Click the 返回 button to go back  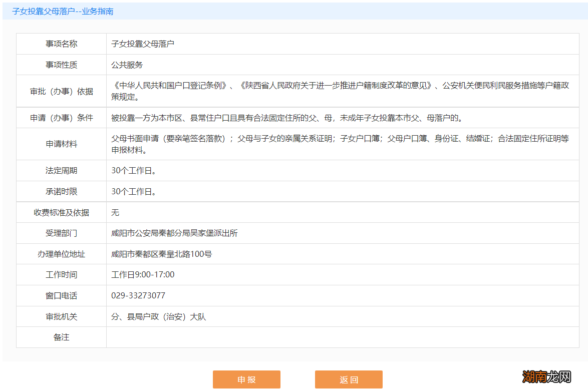tap(348, 379)
